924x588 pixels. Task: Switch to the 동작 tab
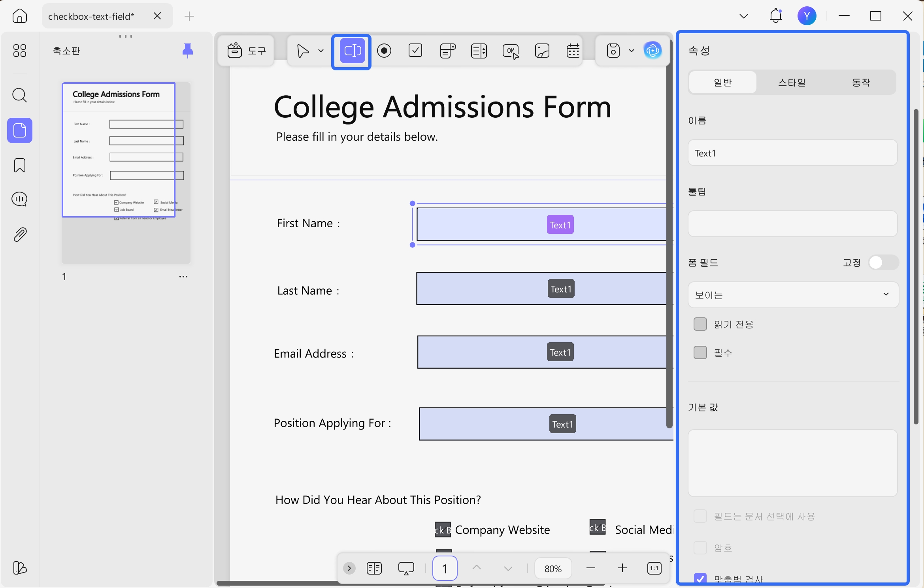(x=861, y=82)
